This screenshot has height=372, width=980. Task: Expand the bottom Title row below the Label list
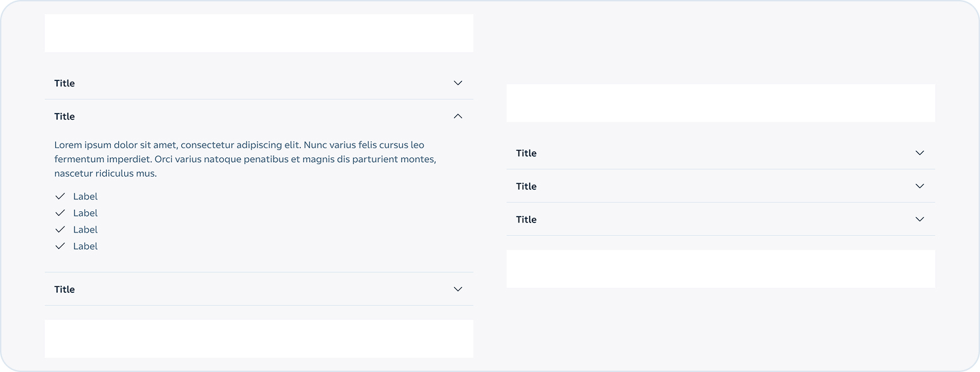(x=259, y=289)
